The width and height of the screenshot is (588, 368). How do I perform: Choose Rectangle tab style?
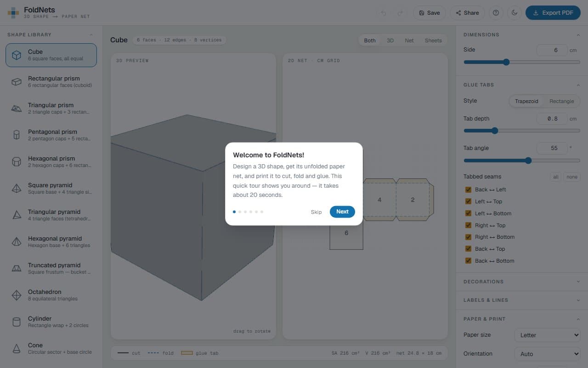click(561, 101)
